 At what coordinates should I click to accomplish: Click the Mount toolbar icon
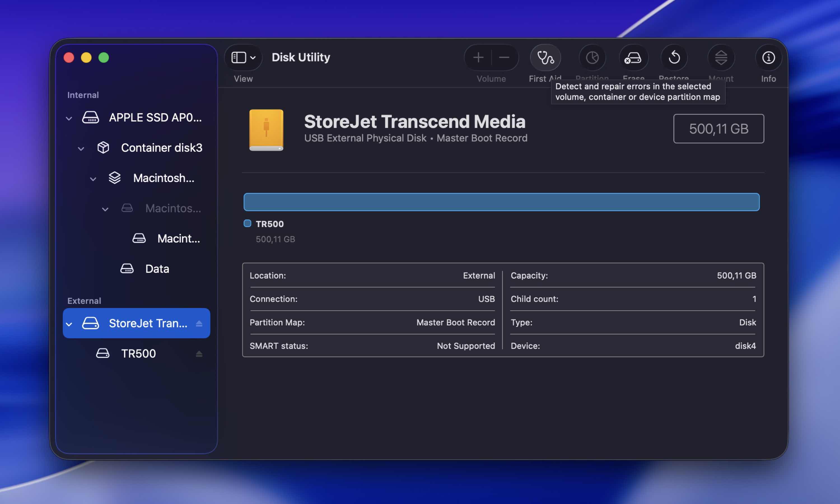coord(721,57)
